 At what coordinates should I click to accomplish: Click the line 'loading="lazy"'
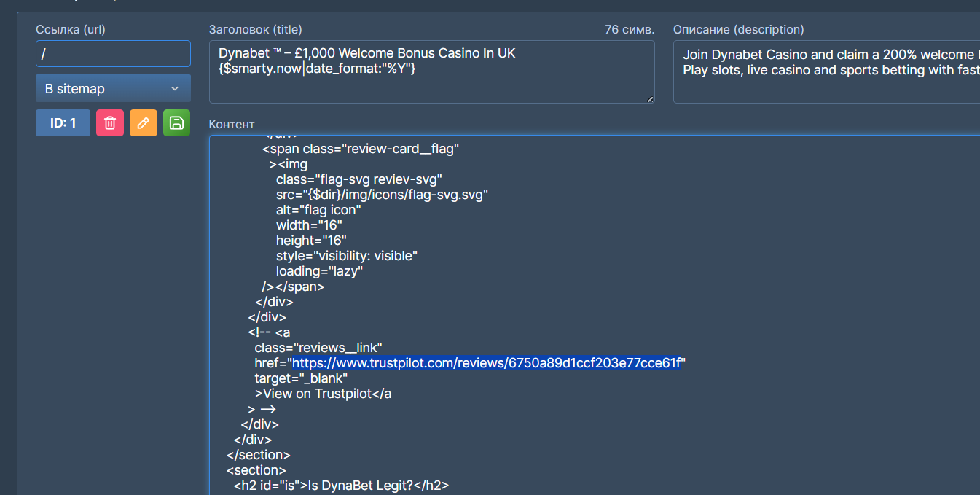tap(319, 271)
